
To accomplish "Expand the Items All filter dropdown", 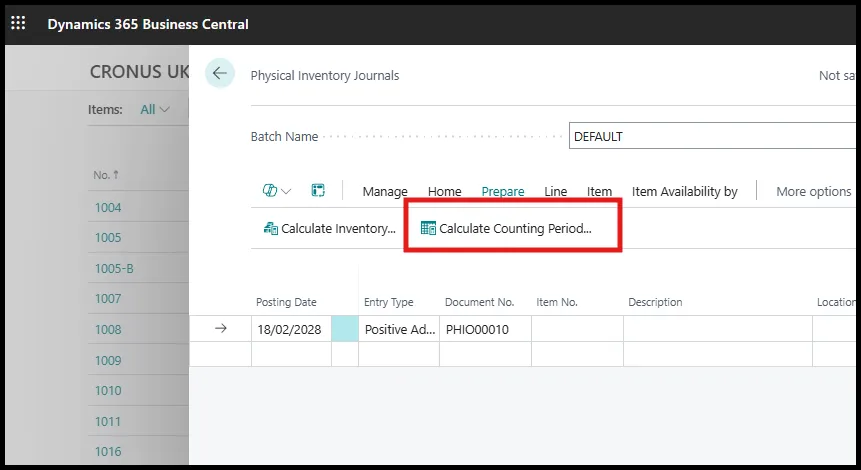I will pyautogui.click(x=155, y=110).
